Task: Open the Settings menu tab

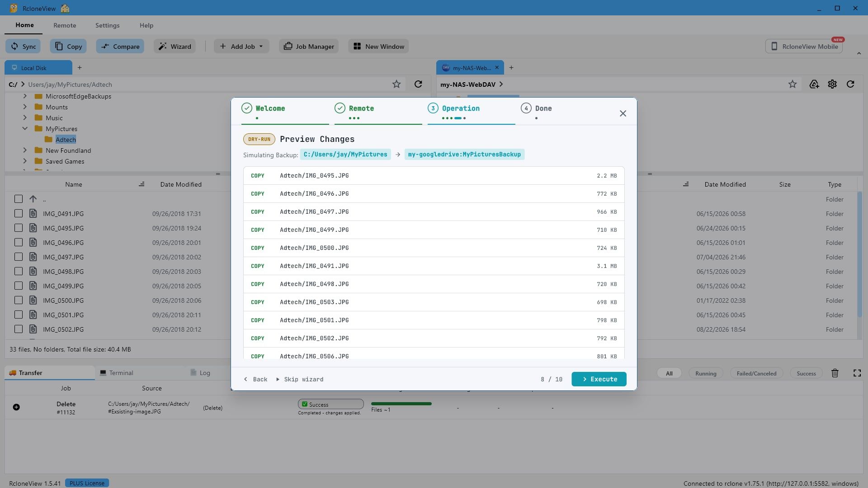Action: pyautogui.click(x=107, y=25)
